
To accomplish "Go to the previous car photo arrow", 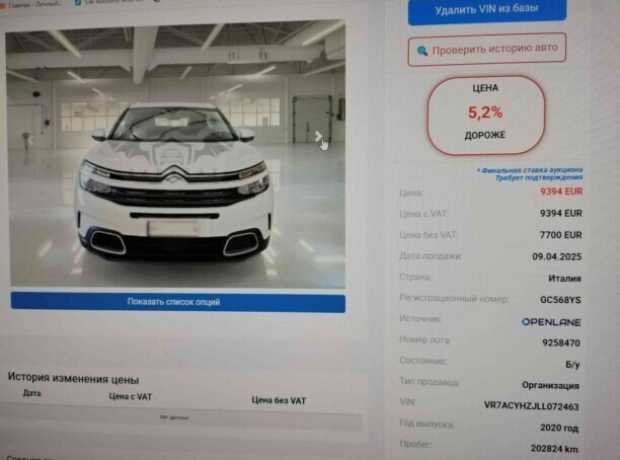I will tap(30, 139).
